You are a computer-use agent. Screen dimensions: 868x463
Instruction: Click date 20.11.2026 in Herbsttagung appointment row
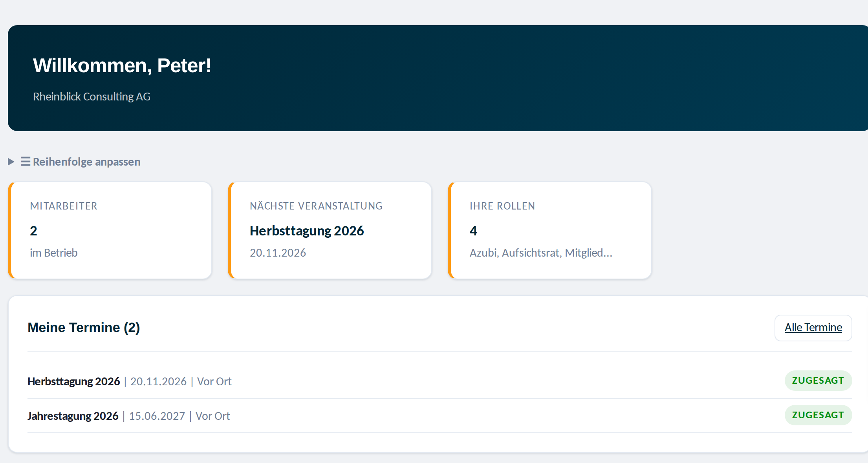(x=158, y=381)
